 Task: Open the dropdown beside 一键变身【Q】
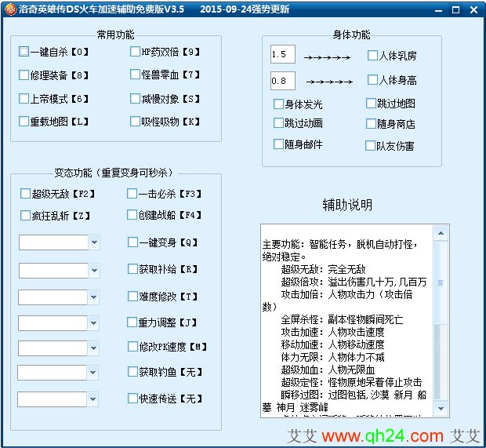coord(94,242)
